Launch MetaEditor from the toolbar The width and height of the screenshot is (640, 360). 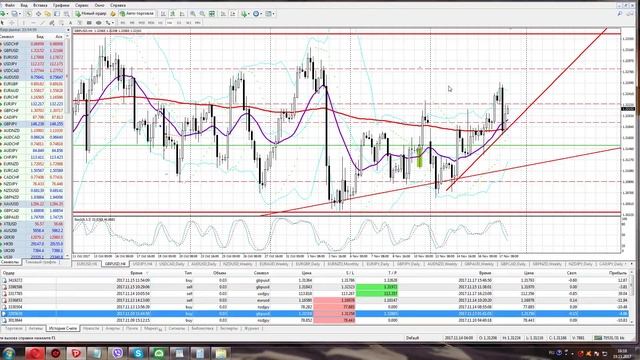point(113,13)
